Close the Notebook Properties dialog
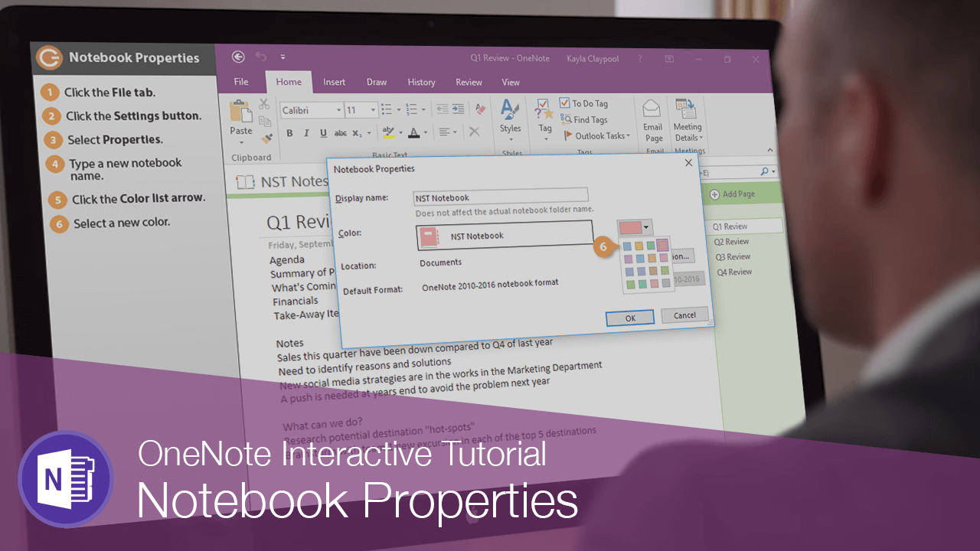The height and width of the screenshot is (551, 980). pyautogui.click(x=688, y=163)
